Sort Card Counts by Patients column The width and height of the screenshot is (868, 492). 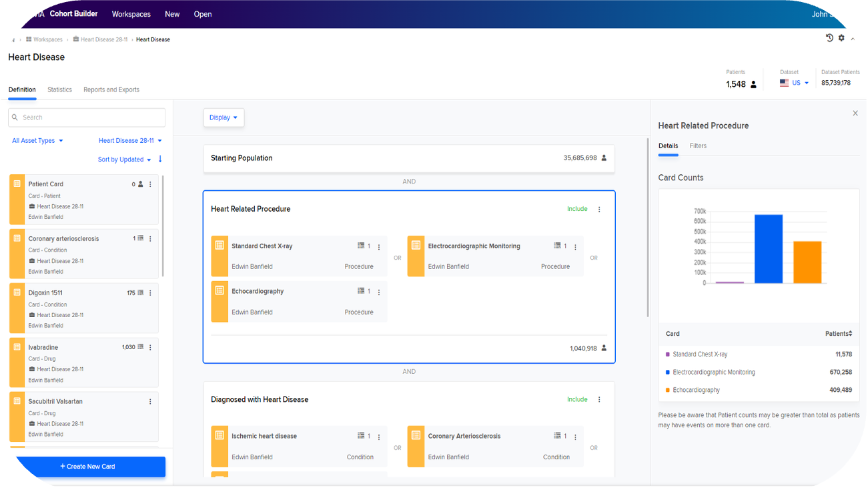839,334
